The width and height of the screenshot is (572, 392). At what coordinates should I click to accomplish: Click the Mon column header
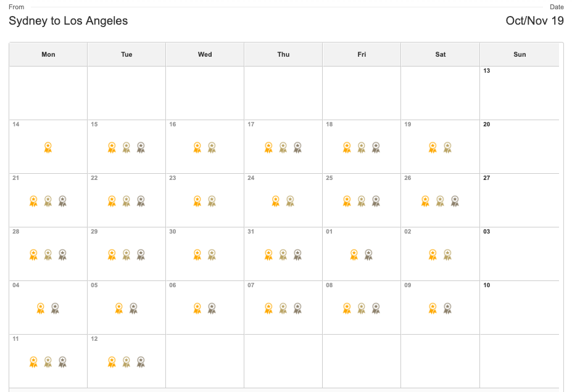pos(48,54)
